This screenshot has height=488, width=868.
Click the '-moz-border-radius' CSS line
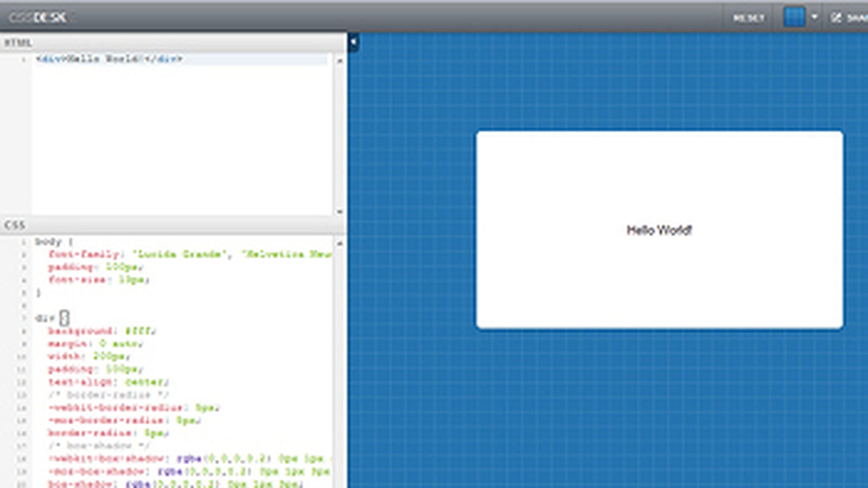(x=124, y=420)
